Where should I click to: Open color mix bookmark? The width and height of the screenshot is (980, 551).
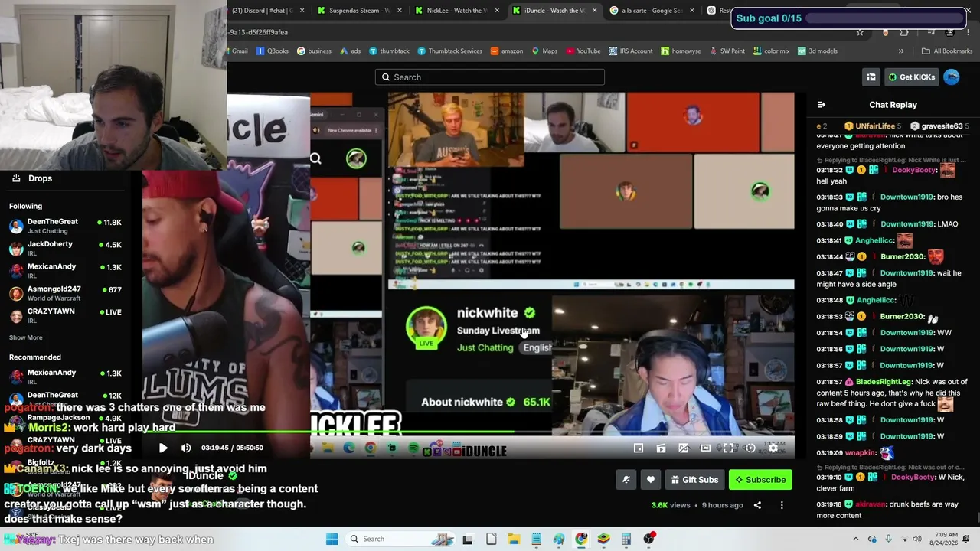coord(771,51)
